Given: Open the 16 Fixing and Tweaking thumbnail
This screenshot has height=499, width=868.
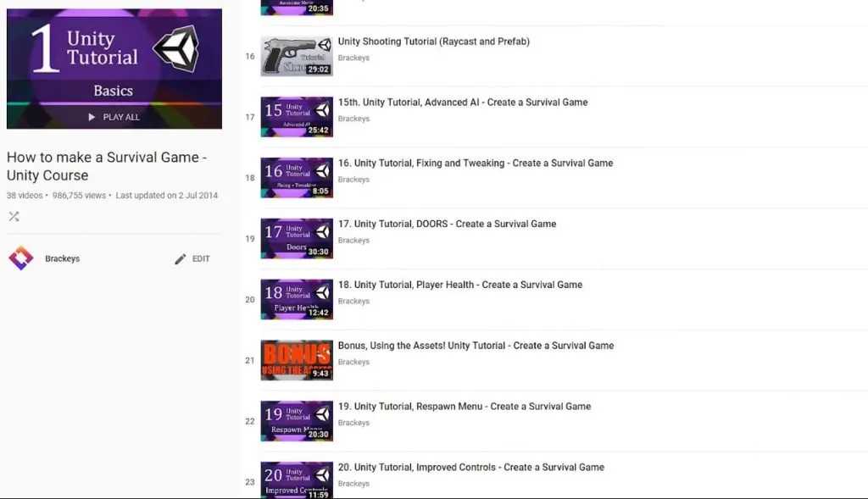Looking at the screenshot, I should (x=297, y=178).
